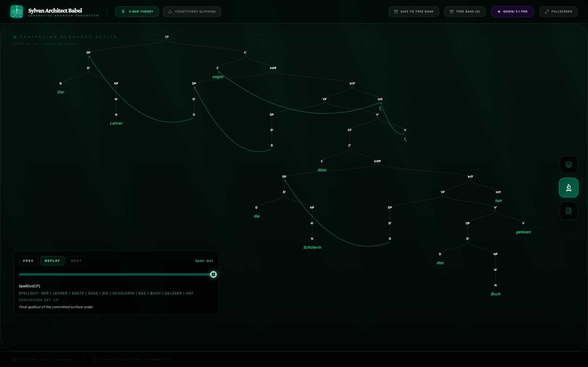
Task: Click the lightning icon on Gemini 3.1 Pro
Action: (x=499, y=11)
